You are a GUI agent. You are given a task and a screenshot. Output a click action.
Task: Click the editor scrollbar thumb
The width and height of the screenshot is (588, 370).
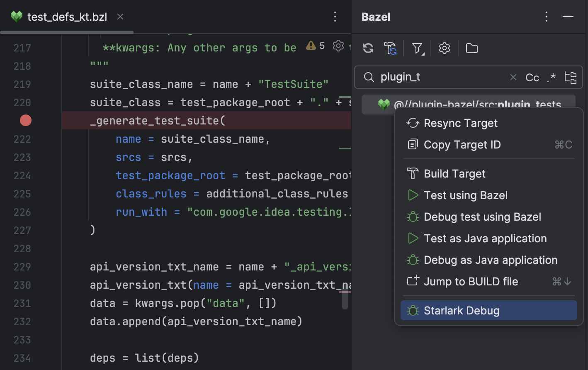tap(345, 299)
